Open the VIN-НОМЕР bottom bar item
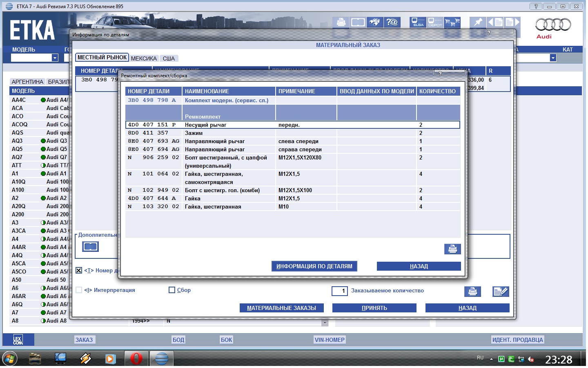Viewport: 588px width, 368px height. coord(330,340)
